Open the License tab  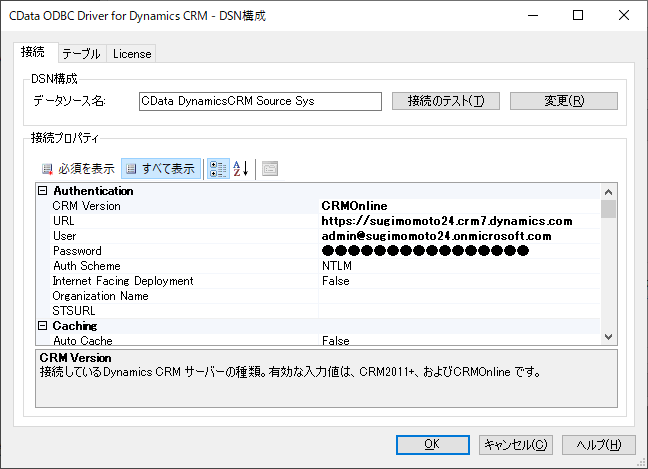click(x=132, y=54)
